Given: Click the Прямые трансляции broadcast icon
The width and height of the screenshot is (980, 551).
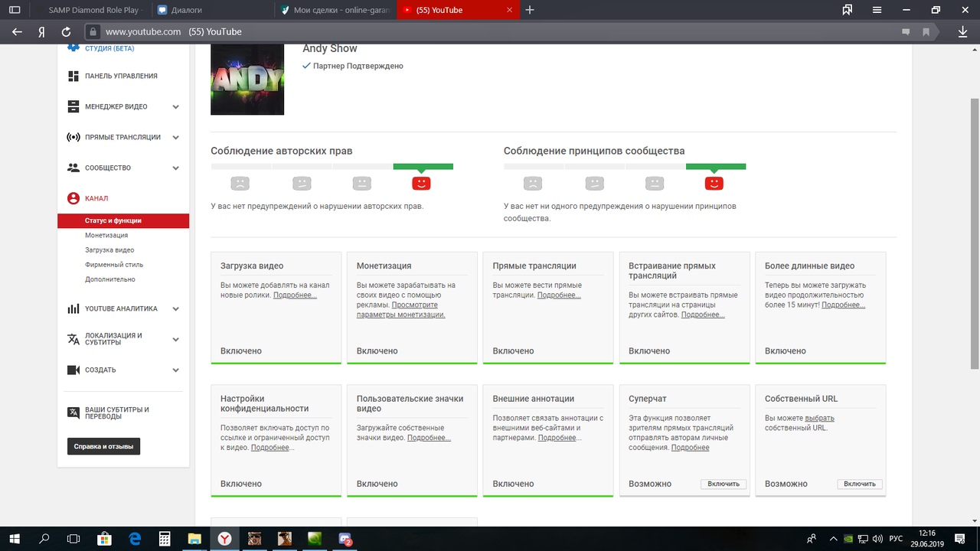Looking at the screenshot, I should (73, 138).
